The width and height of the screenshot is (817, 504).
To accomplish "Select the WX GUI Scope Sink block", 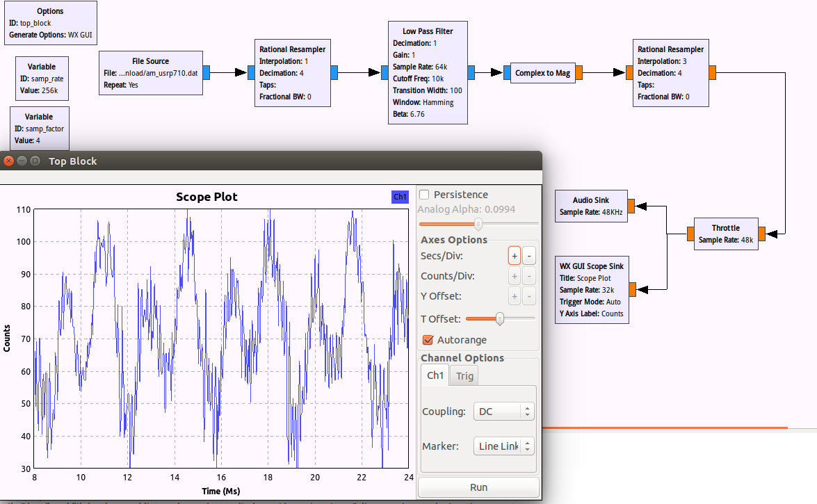I will 591,289.
